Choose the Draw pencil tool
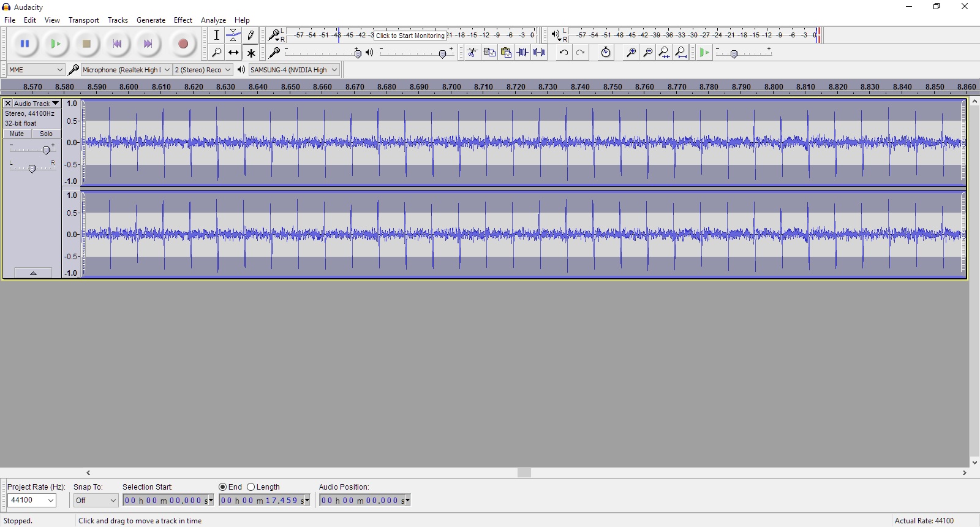980x527 pixels. [251, 36]
